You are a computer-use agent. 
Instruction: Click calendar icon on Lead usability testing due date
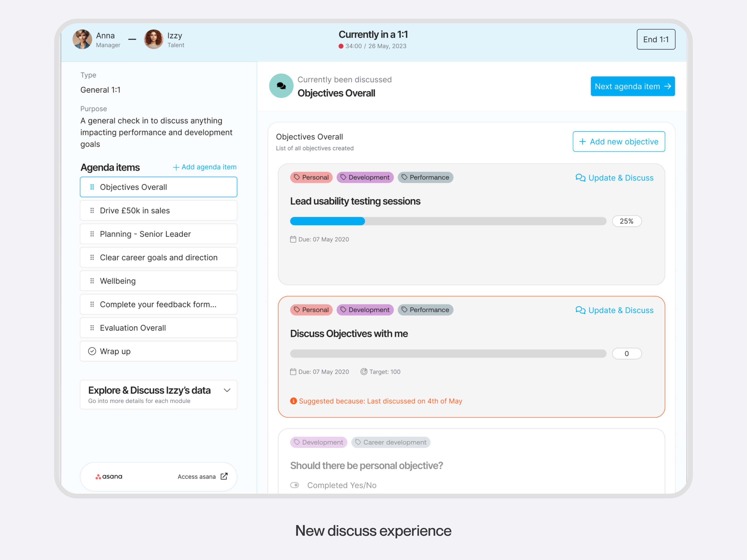click(x=293, y=239)
